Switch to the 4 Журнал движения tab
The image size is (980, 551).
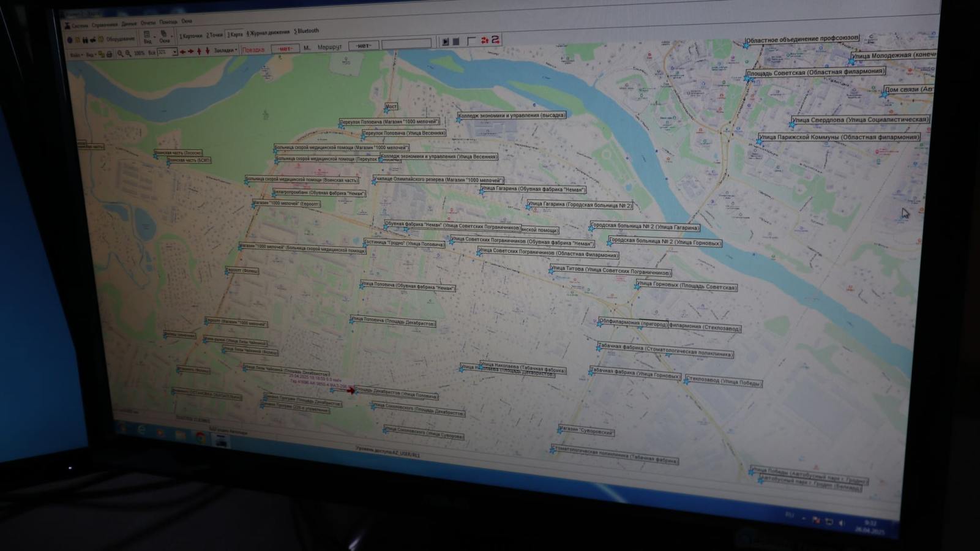click(268, 32)
